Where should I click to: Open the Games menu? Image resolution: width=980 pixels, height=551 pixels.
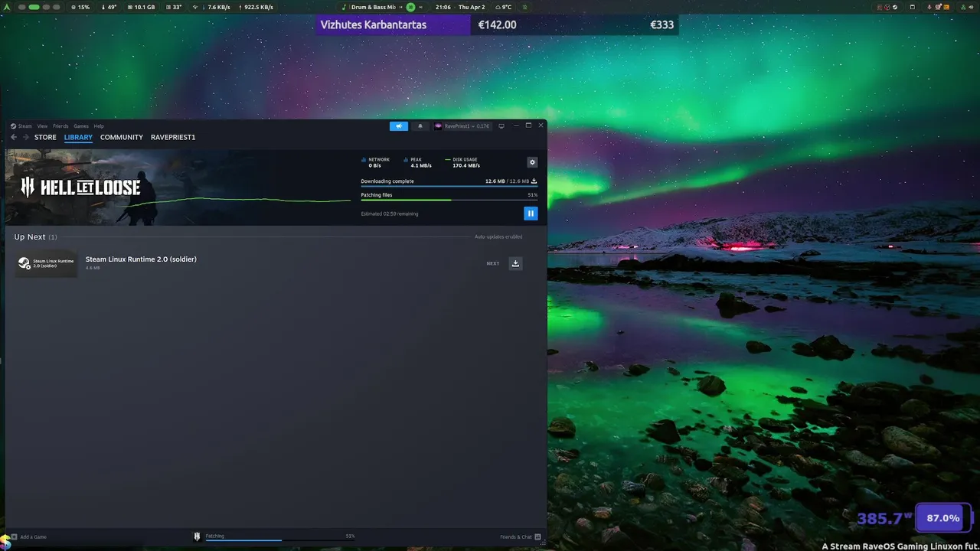[81, 126]
